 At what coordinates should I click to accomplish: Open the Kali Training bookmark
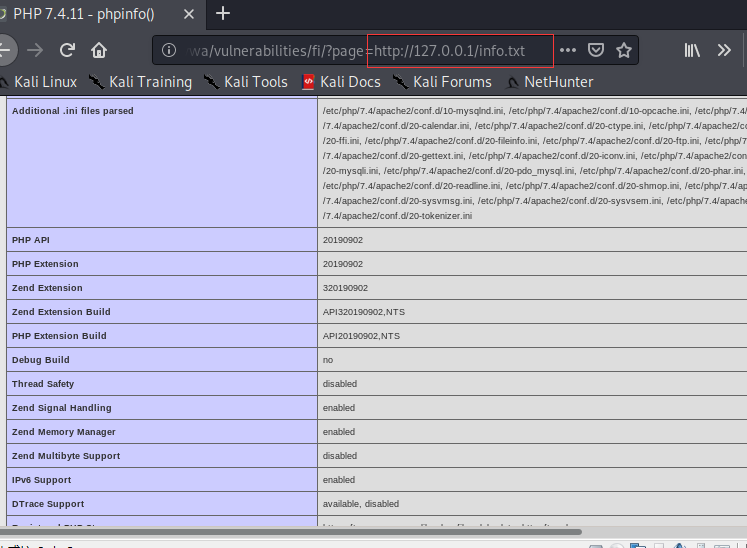coord(141,82)
